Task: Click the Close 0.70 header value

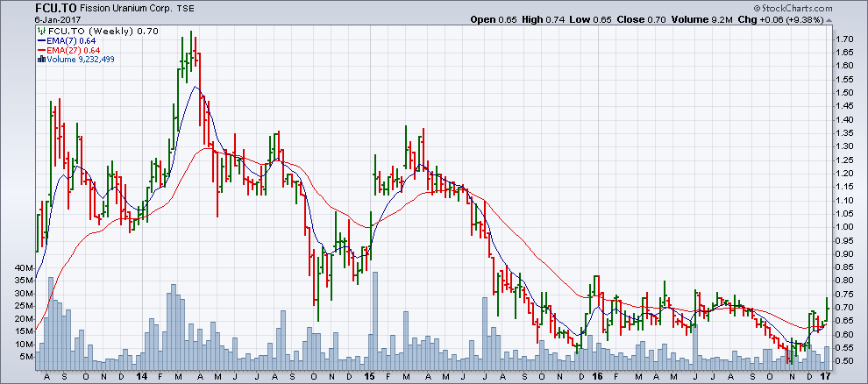Action: [x=641, y=20]
